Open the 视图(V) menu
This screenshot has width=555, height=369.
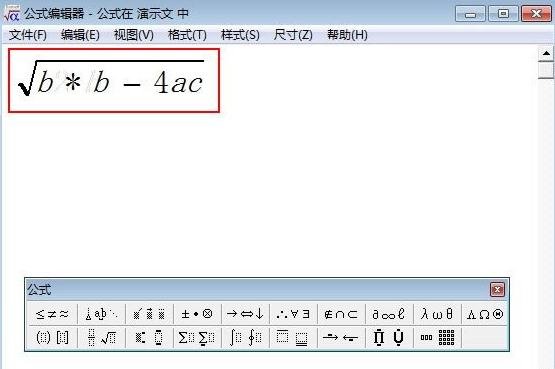(134, 35)
